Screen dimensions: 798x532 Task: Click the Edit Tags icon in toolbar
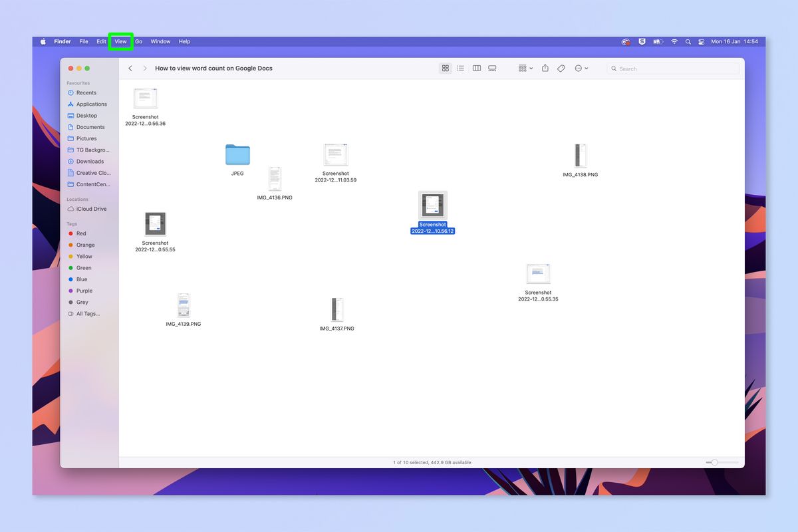point(561,68)
